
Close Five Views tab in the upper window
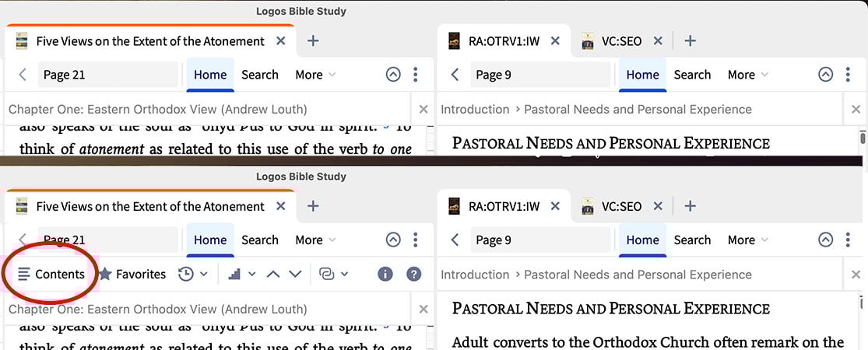[281, 41]
